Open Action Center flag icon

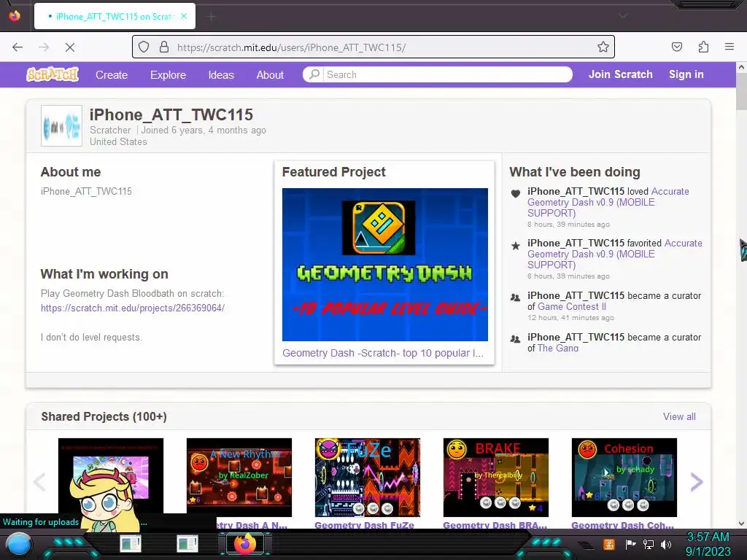[631, 544]
